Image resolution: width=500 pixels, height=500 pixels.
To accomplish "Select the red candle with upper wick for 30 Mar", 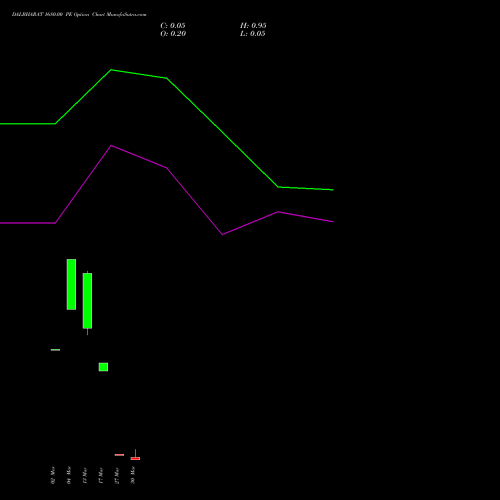I will click(x=135, y=457).
